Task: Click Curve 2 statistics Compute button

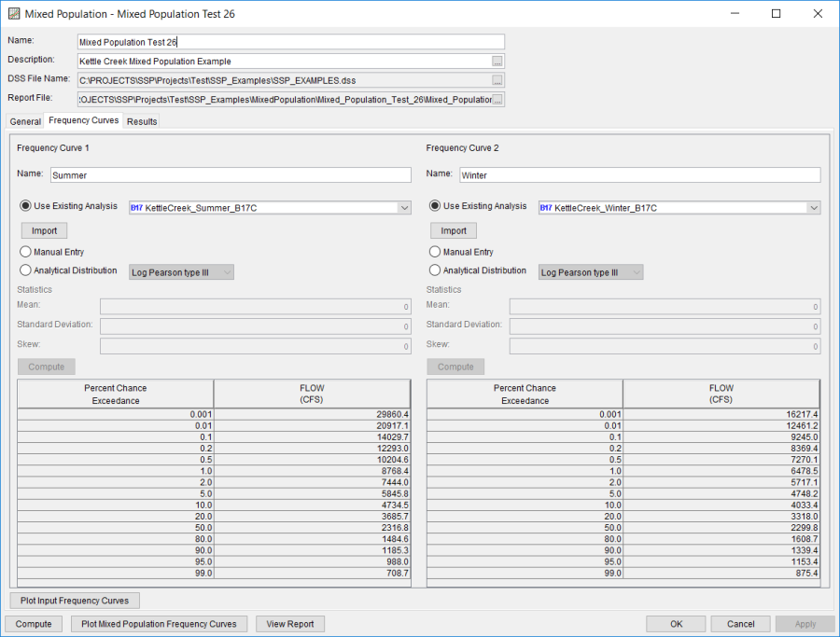Action: (455, 367)
